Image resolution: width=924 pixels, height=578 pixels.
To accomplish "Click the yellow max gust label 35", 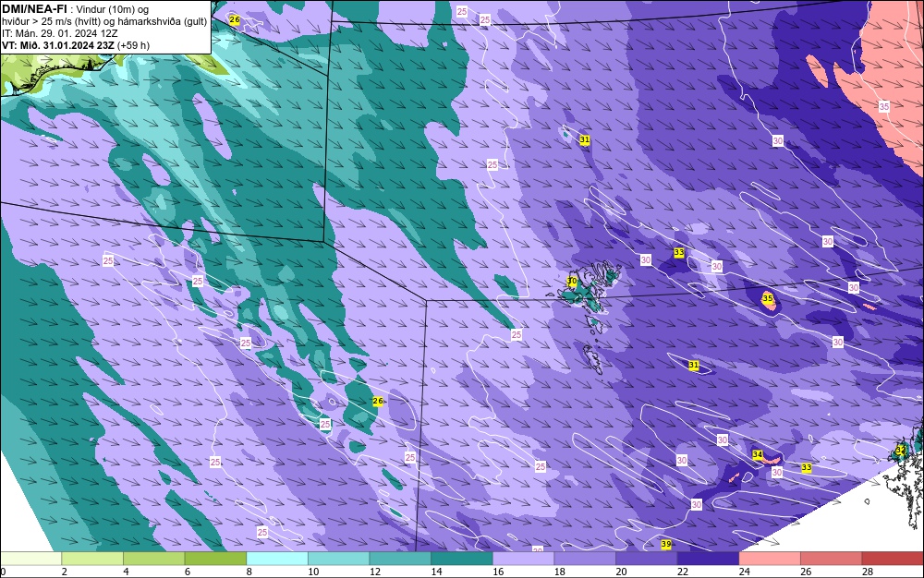I will [x=767, y=298].
